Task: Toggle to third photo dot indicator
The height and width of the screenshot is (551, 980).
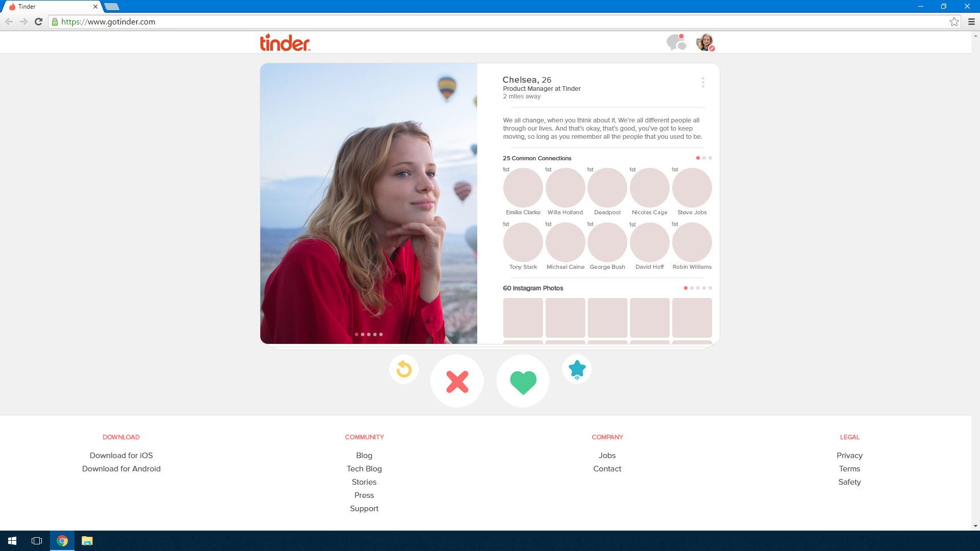Action: [368, 334]
